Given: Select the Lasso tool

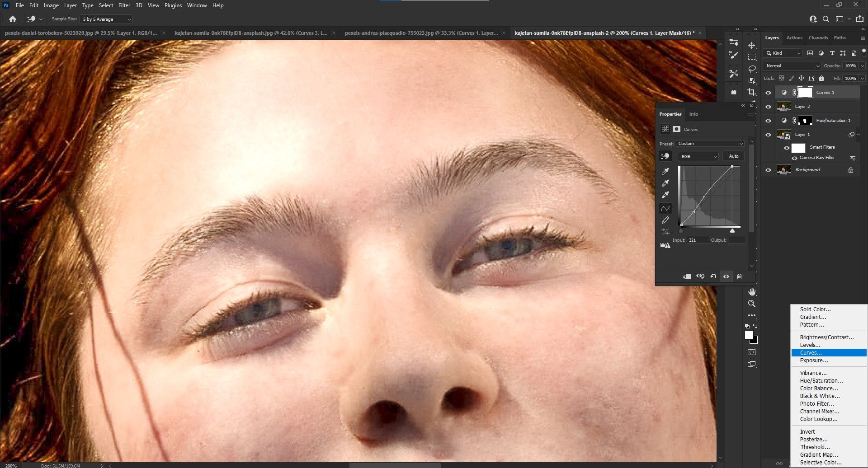Looking at the screenshot, I should click(752, 69).
